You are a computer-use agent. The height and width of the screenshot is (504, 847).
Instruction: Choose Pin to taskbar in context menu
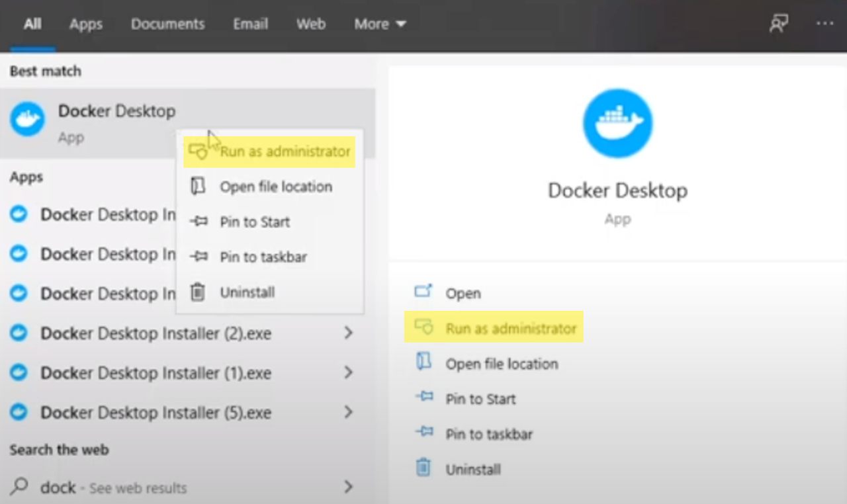263,257
